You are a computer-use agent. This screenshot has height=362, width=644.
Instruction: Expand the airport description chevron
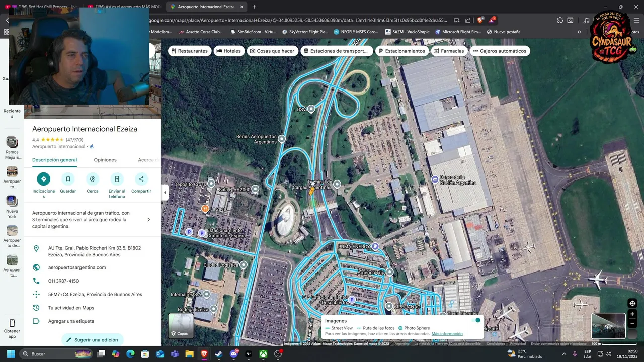[148, 220]
